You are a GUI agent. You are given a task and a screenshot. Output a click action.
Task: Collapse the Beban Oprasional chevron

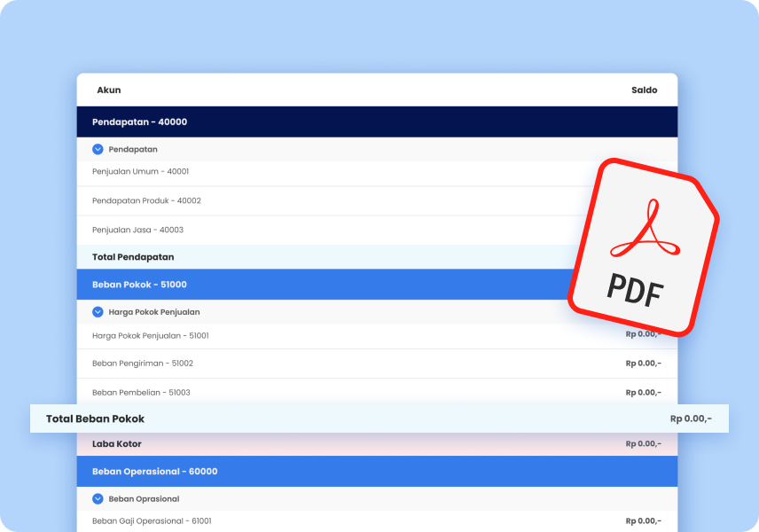98,498
